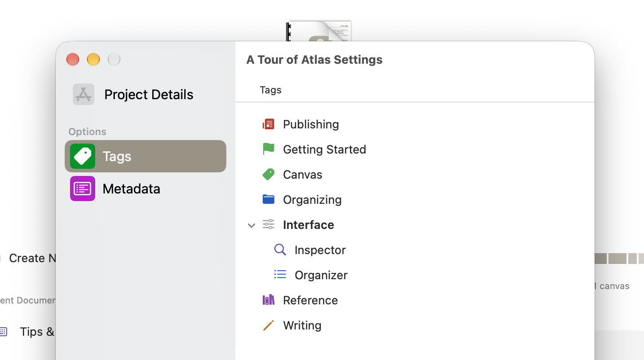Click Create N… button in background window
Viewport: 644px width, 360px height.
[x=32, y=258]
